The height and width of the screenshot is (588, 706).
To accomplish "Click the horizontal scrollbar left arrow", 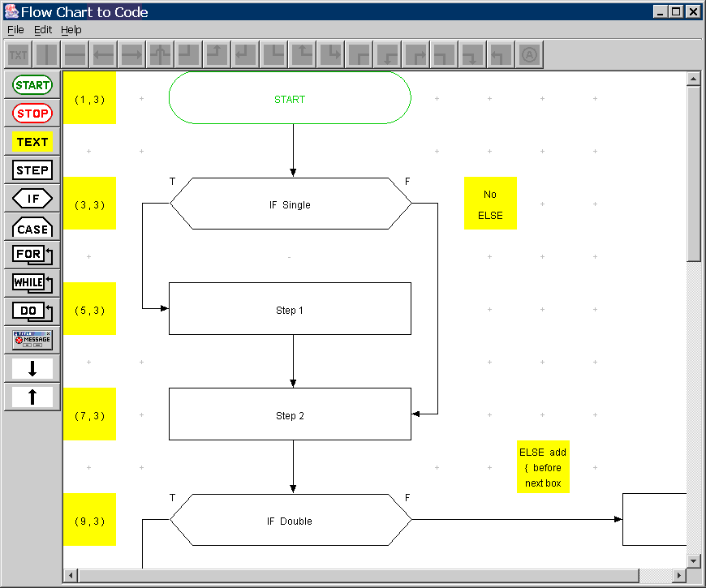I will 71,575.
